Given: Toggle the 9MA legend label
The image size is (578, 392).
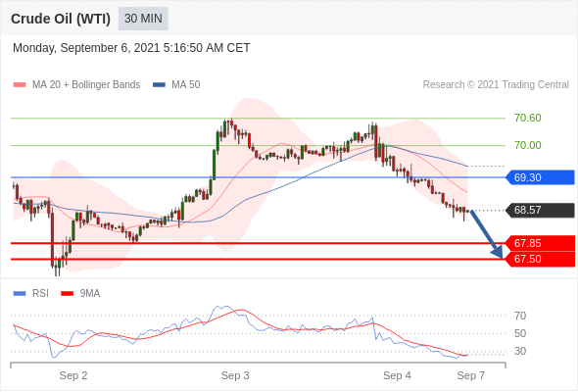Looking at the screenshot, I should pos(90,293).
